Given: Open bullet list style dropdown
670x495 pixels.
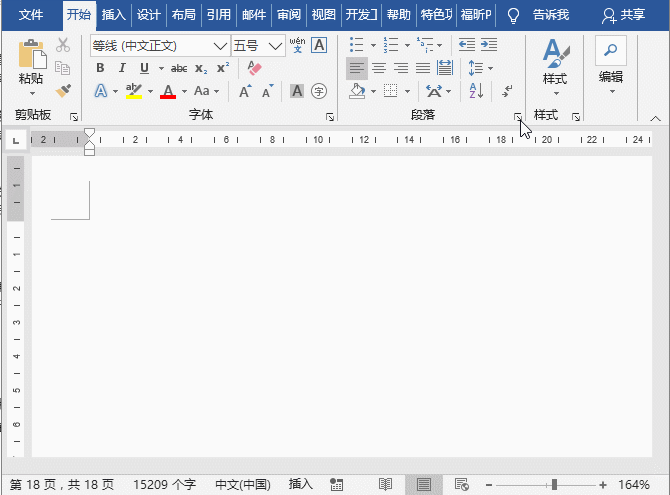Looking at the screenshot, I should [373, 45].
